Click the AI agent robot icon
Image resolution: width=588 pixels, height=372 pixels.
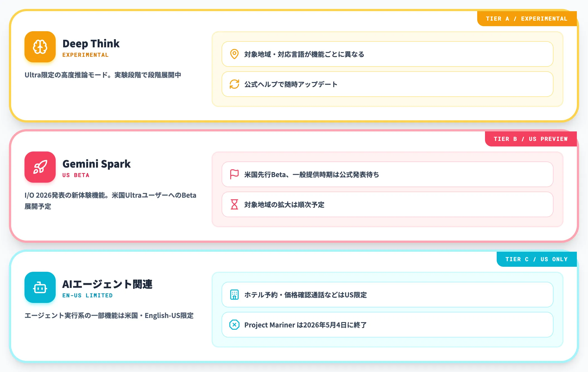pos(40,287)
